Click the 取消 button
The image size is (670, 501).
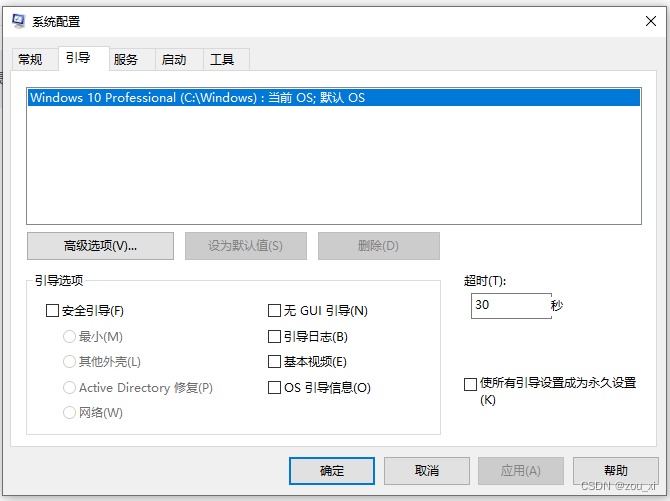(427, 471)
